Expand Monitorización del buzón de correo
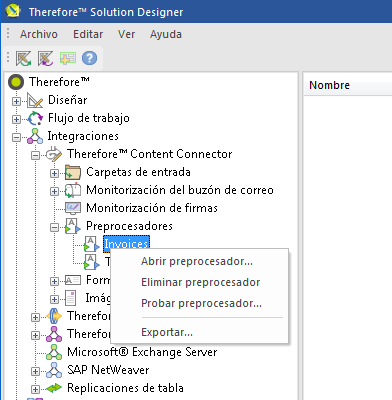The width and height of the screenshot is (392, 400). tap(54, 191)
